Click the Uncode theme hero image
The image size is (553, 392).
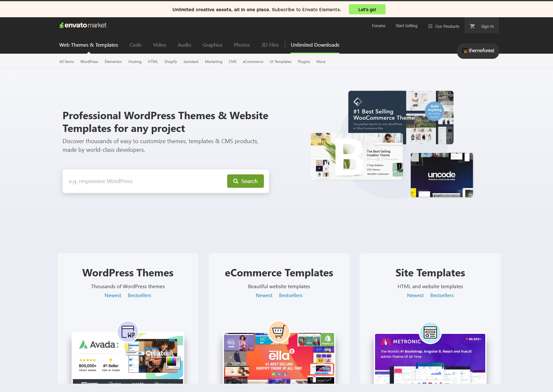point(442,175)
